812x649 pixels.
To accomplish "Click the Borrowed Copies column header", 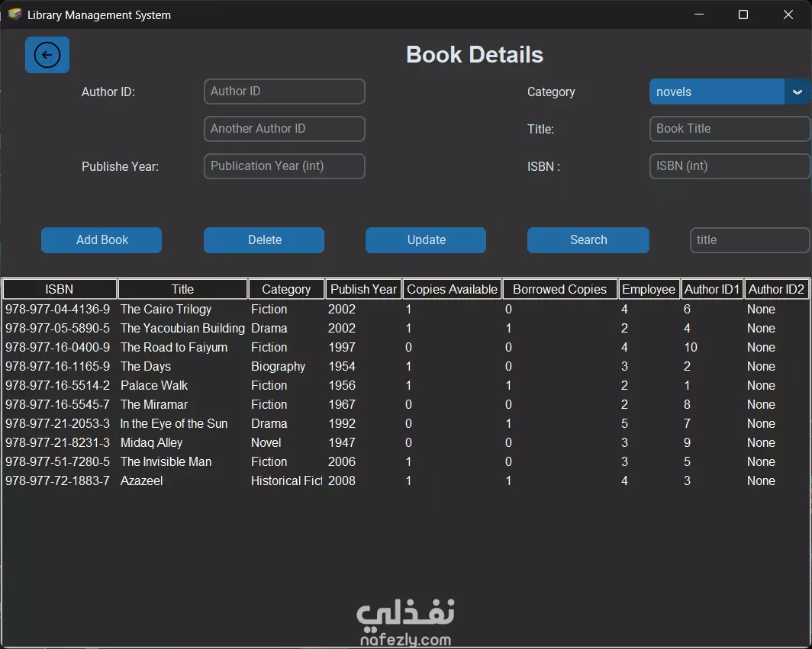I will point(560,289).
